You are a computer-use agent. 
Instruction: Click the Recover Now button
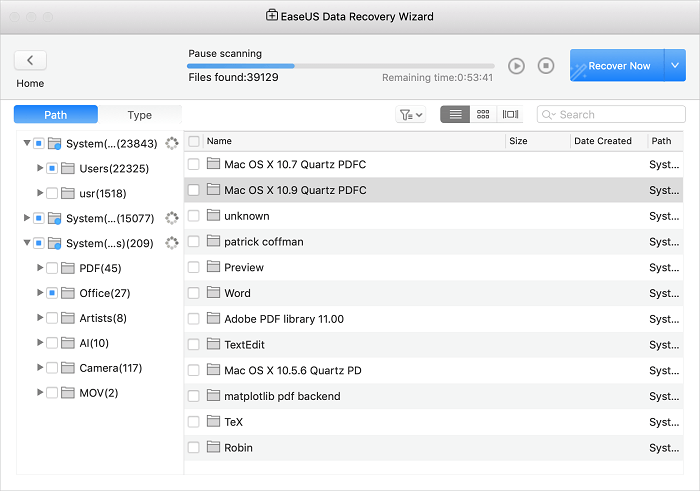[x=617, y=66]
